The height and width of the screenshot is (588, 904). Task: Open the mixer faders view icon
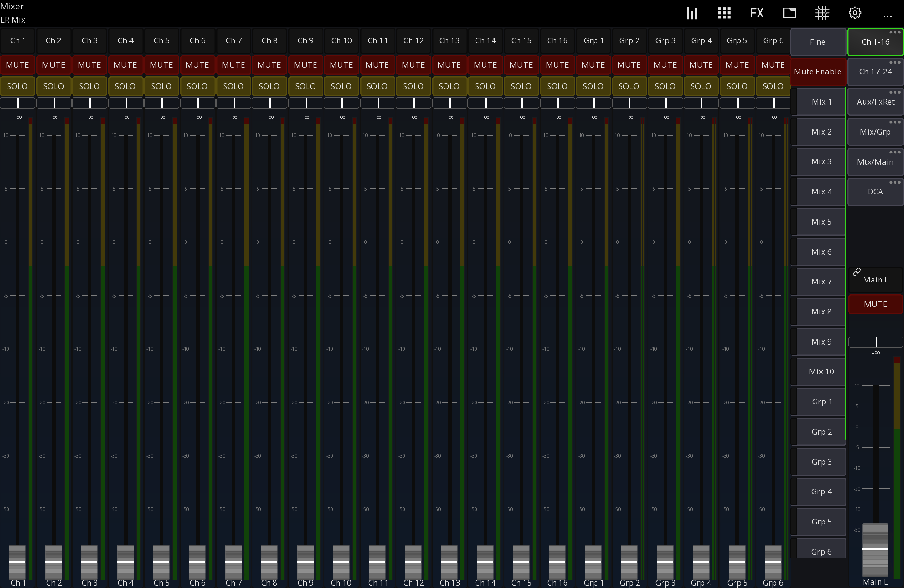click(x=692, y=13)
